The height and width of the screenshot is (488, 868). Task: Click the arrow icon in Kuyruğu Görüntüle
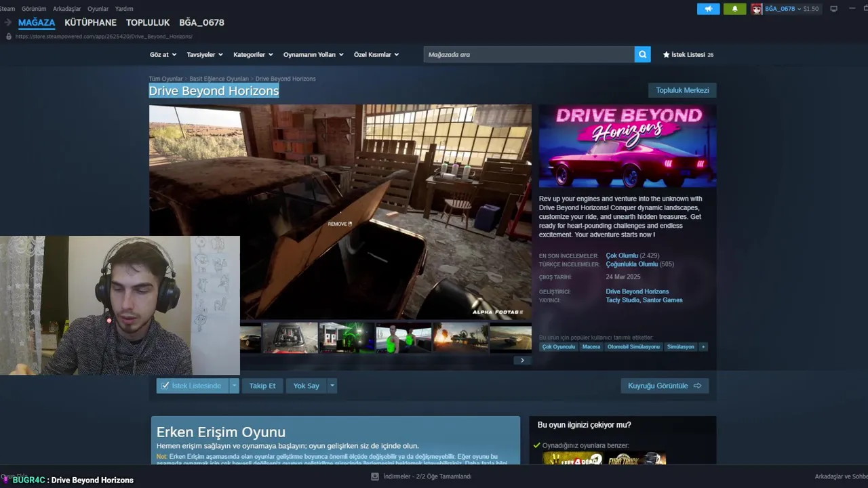pos(697,386)
